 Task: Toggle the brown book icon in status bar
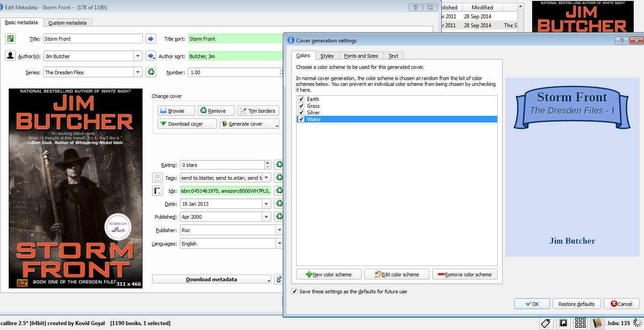[597, 323]
